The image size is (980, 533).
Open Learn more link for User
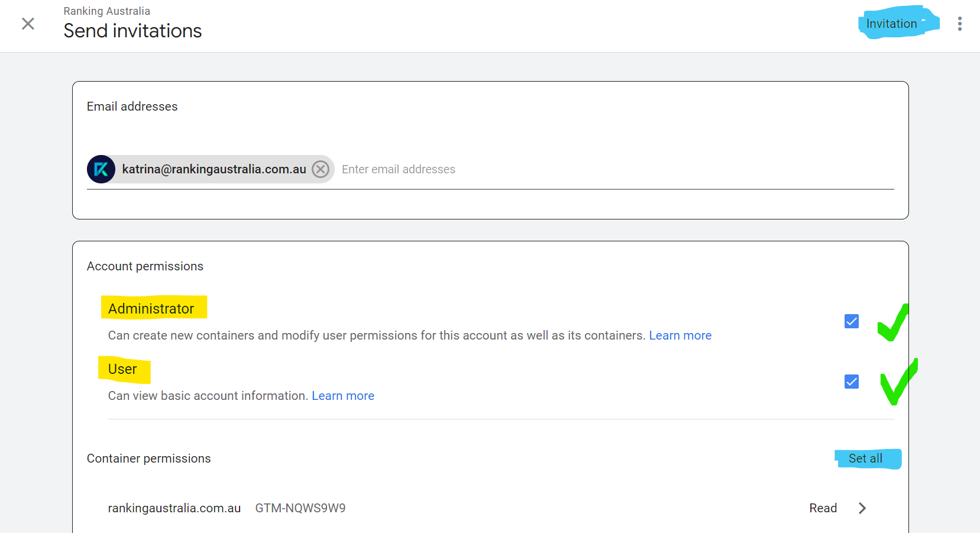tap(343, 396)
